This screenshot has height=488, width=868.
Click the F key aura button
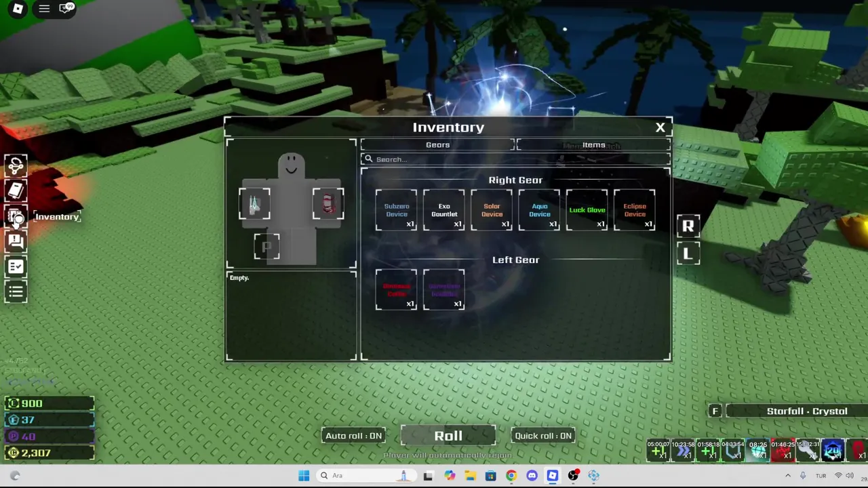(715, 411)
